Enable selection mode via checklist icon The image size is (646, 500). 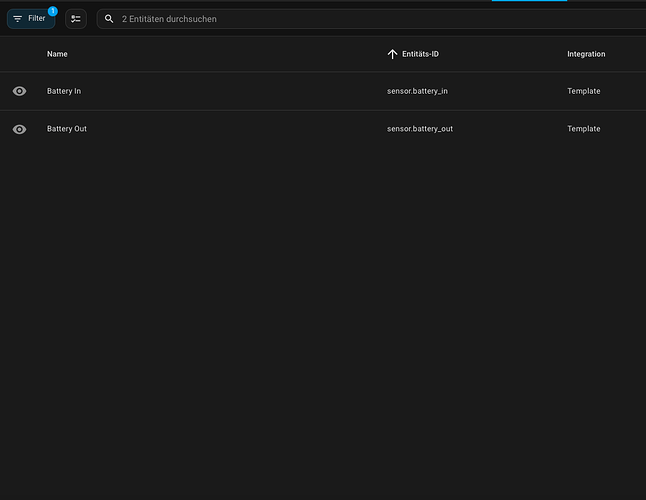click(76, 19)
